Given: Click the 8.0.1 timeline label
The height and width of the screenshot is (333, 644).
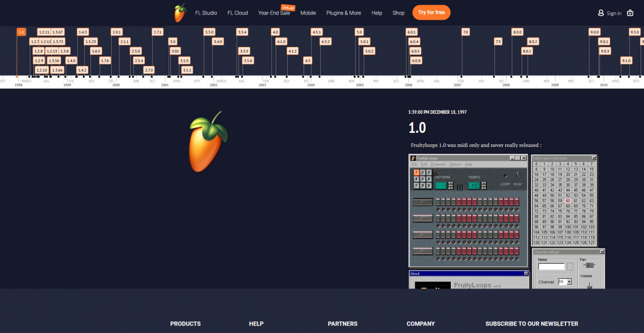Looking at the screenshot, I should (x=527, y=51).
